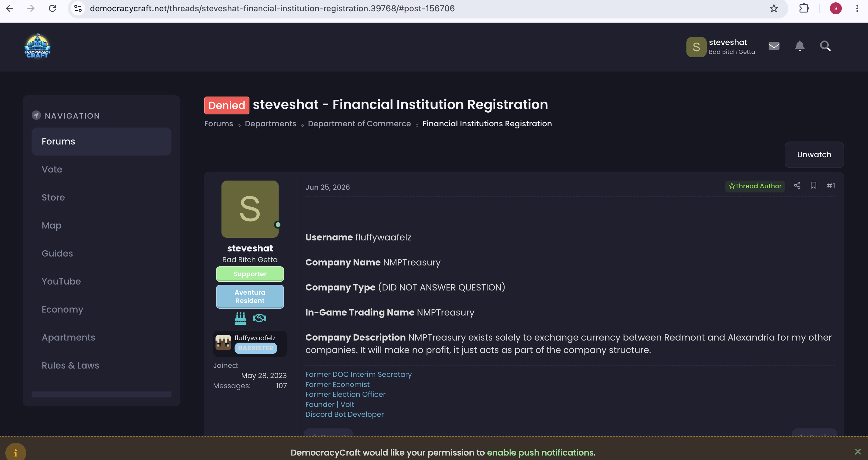Toggle thread watching with Unwatch
This screenshot has height=460, width=868.
[x=814, y=155]
